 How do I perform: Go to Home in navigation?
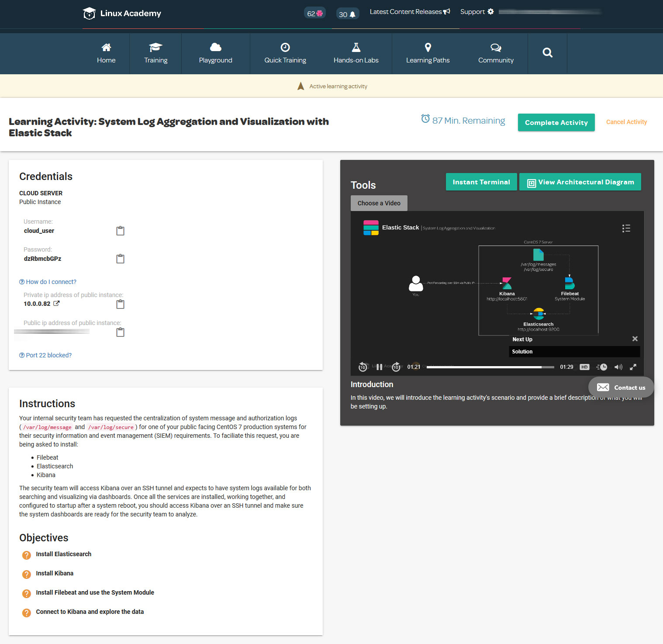pos(106,54)
